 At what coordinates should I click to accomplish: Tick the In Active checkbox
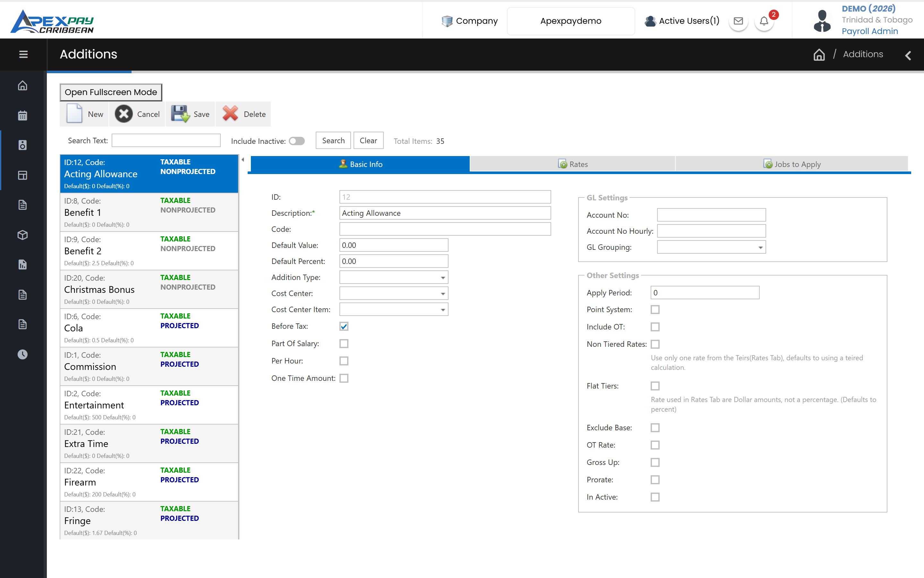click(655, 497)
